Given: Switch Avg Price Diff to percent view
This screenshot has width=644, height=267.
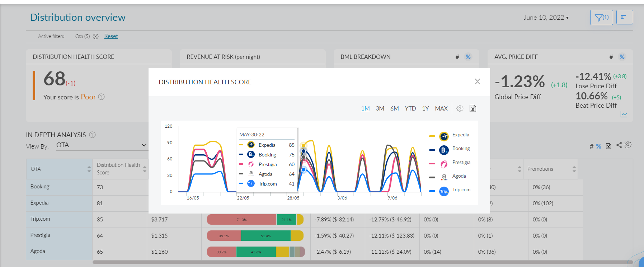Looking at the screenshot, I should click(622, 57).
